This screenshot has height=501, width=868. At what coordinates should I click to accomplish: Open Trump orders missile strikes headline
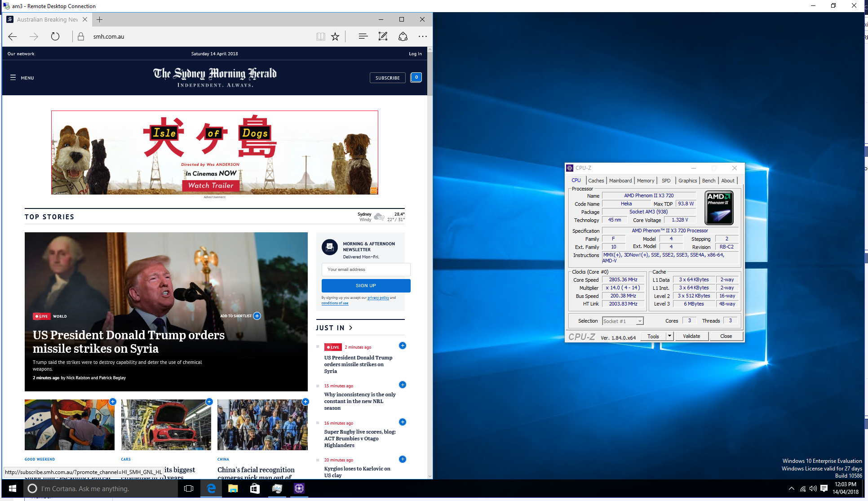pyautogui.click(x=128, y=341)
